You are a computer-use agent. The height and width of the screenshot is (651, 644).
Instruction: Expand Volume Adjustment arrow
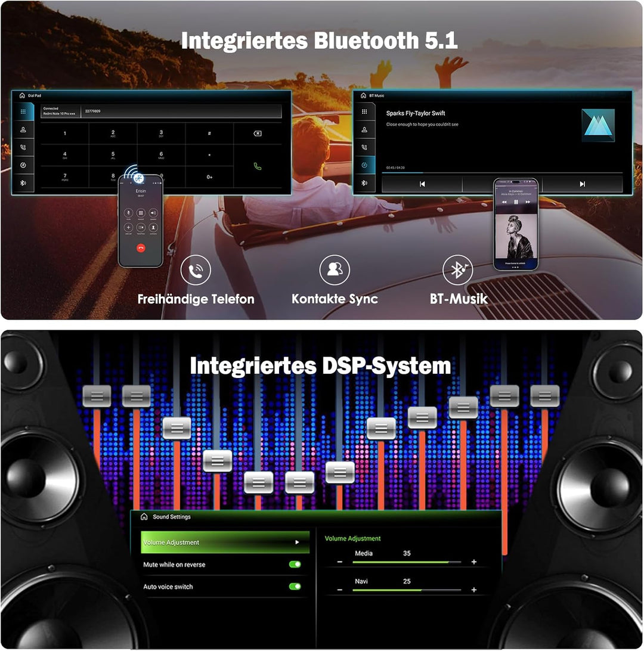(x=297, y=542)
